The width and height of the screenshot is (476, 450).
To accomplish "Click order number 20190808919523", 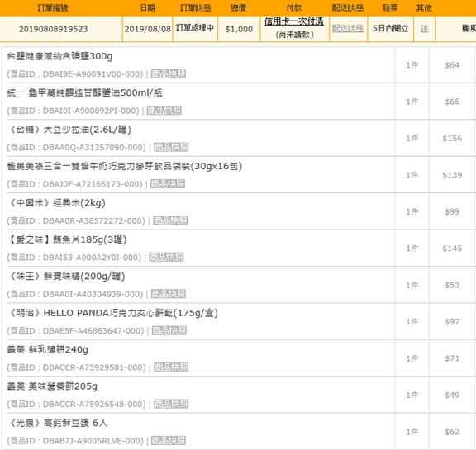I will (53, 29).
